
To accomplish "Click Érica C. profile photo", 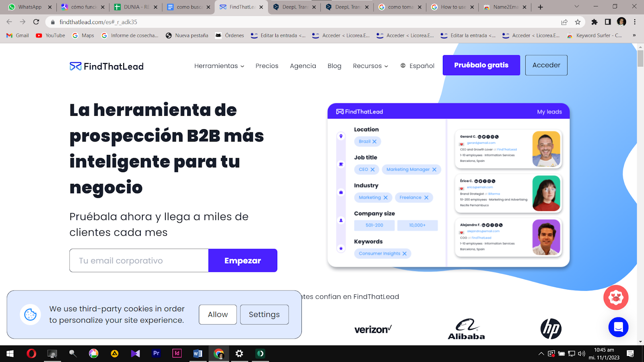I will point(546,193).
